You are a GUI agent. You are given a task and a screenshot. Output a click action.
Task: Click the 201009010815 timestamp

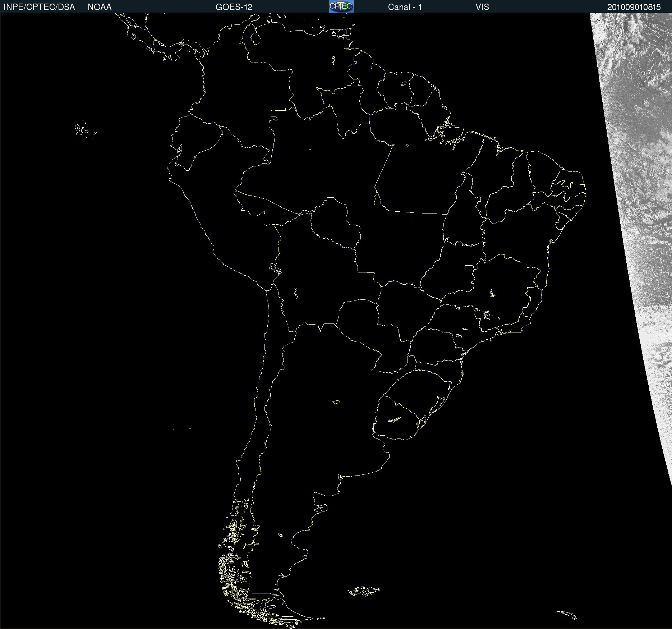pos(634,7)
